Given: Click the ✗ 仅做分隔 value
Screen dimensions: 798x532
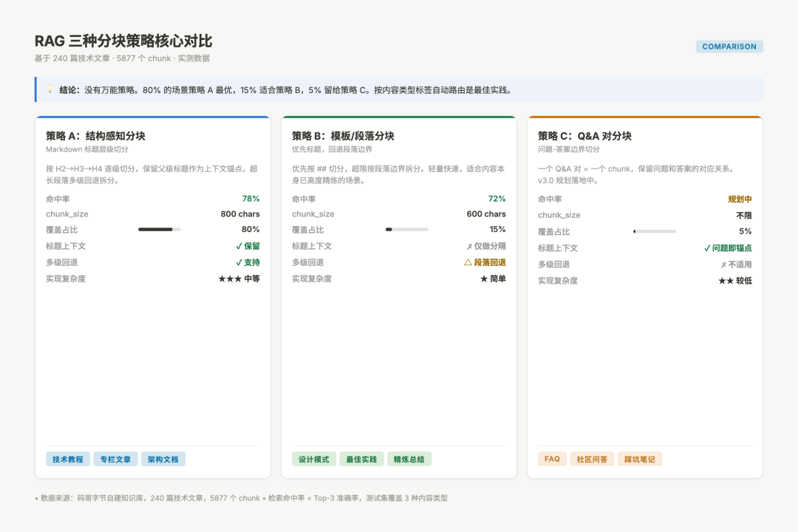Looking at the screenshot, I should point(486,246).
